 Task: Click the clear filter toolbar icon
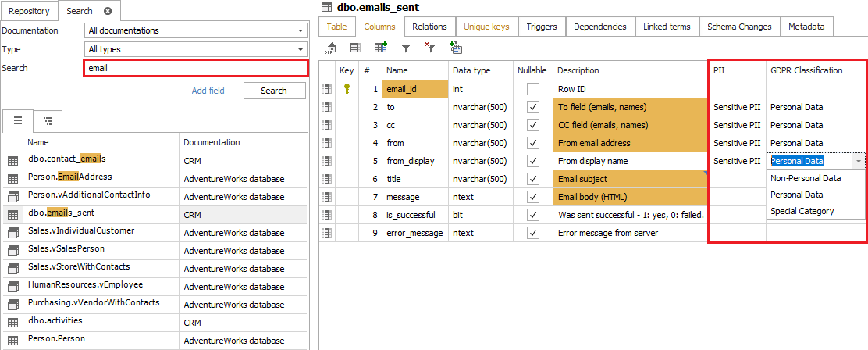(429, 48)
